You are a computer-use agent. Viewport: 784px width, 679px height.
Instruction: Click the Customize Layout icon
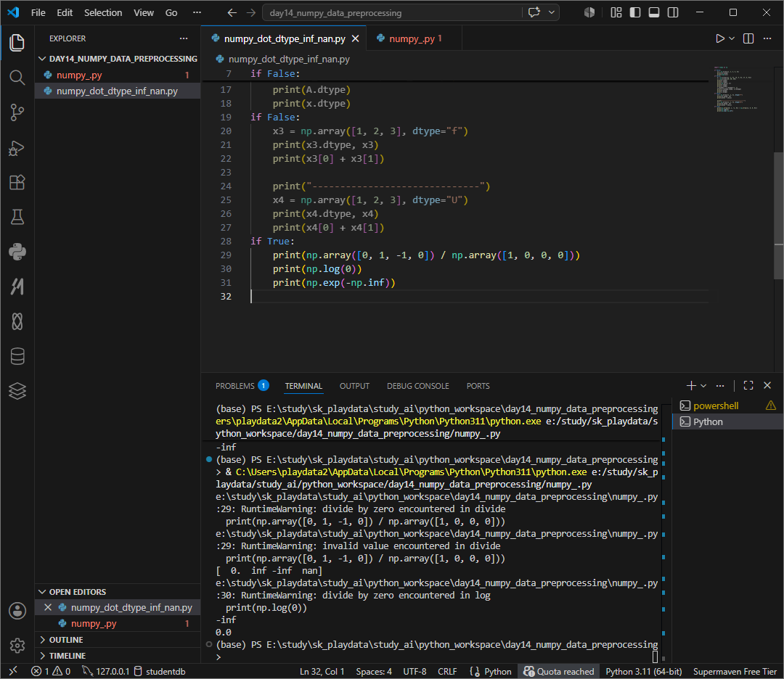point(616,12)
